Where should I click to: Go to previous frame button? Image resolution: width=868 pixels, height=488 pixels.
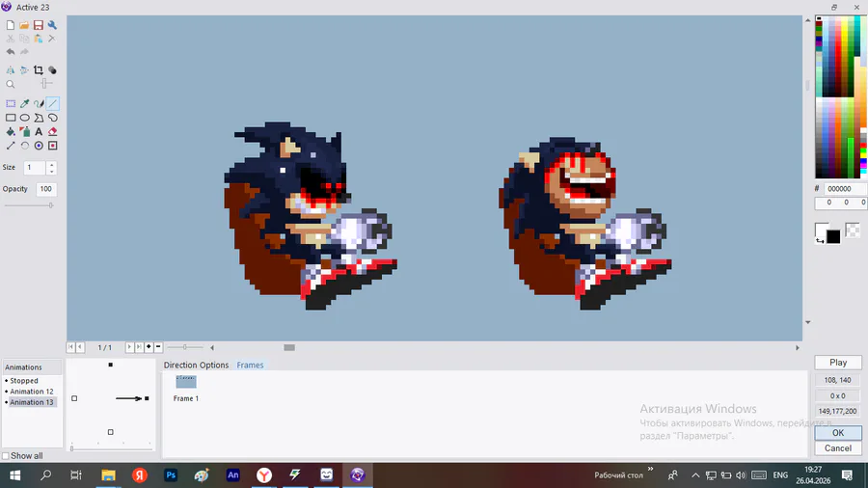(80, 347)
